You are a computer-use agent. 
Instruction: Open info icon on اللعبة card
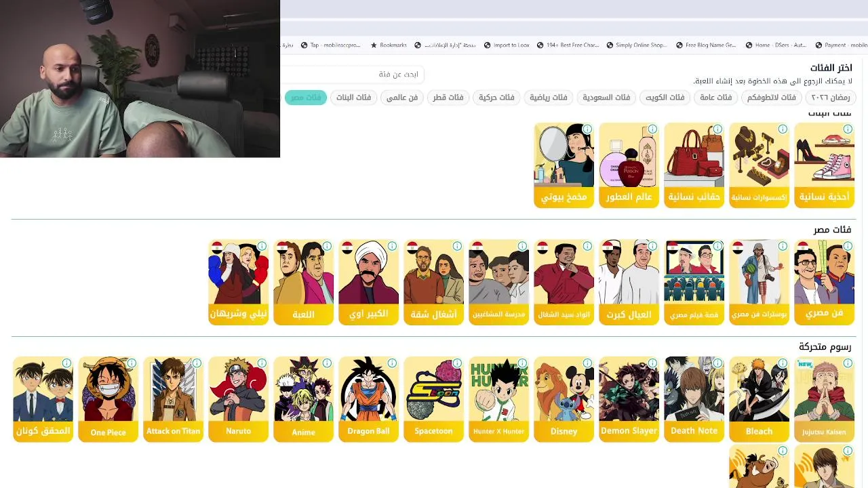(327, 246)
